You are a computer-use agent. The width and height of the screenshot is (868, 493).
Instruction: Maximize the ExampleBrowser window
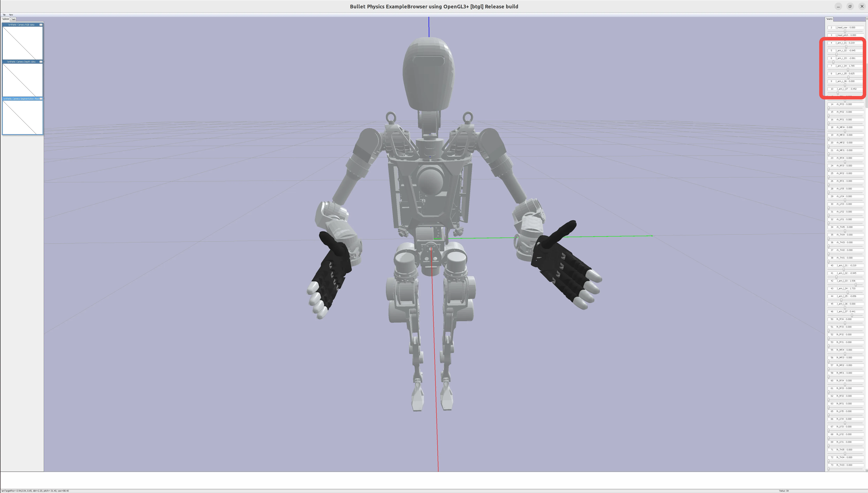tap(850, 6)
